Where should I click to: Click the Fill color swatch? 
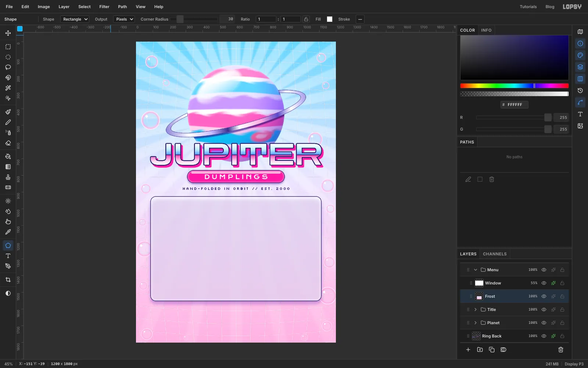pos(330,19)
